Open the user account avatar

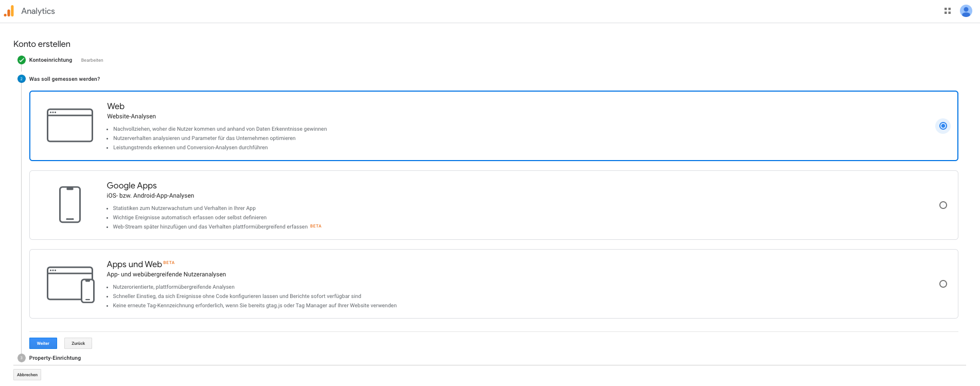(x=966, y=11)
